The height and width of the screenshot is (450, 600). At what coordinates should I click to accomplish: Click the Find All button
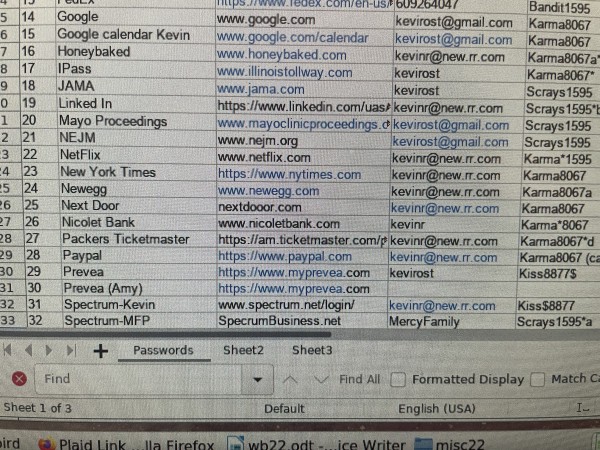click(x=359, y=379)
